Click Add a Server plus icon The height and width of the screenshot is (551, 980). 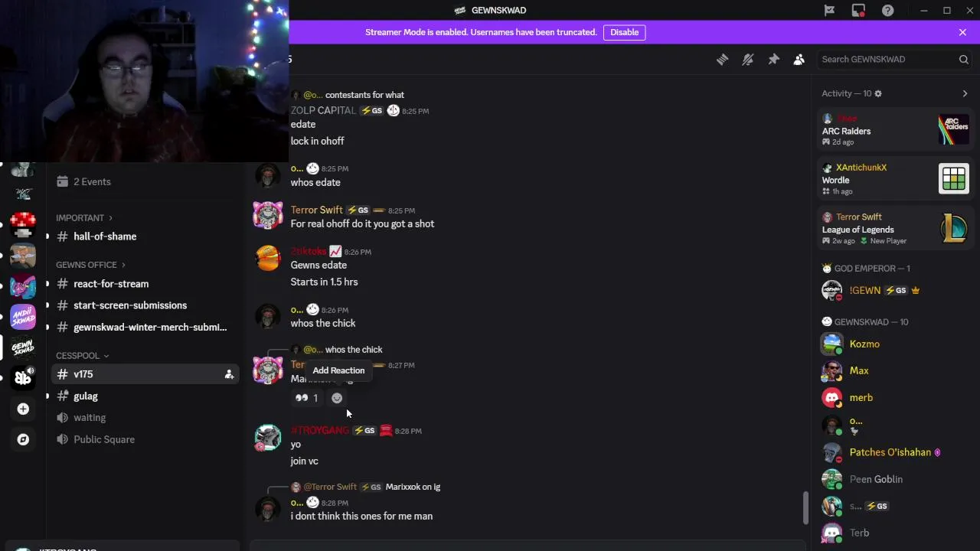click(23, 409)
